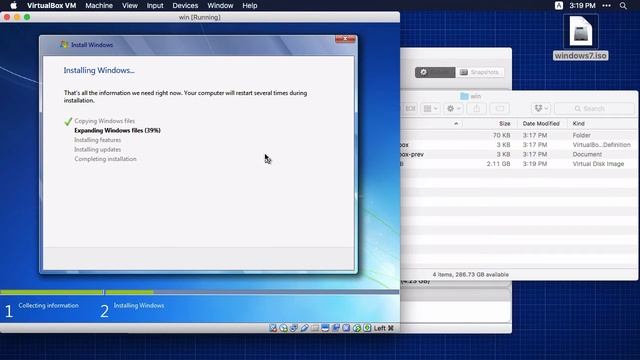Click the optical disk status bar icon
Screen dimensions: 640x360
pos(283,328)
